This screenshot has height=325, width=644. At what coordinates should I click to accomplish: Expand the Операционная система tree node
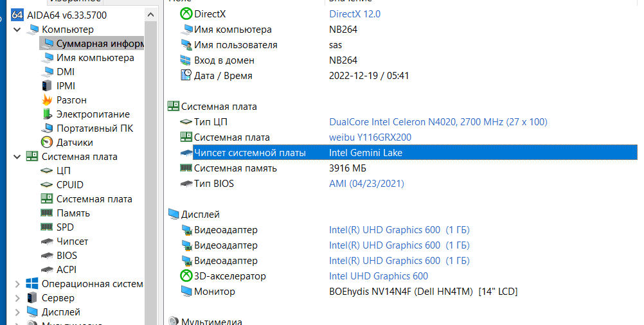point(17,284)
